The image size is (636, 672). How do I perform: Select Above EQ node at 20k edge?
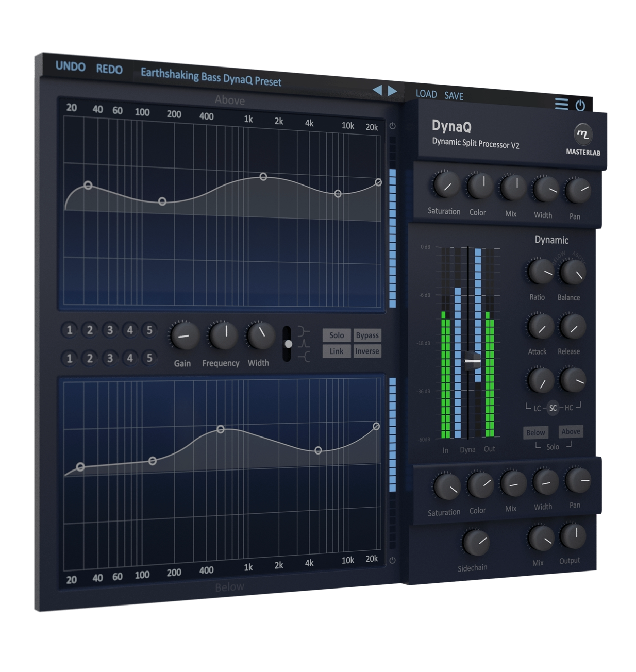378,182
